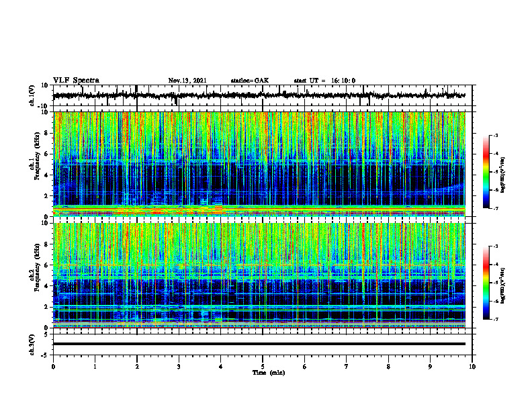
Task: Click the "Time (min)" axis label
Action: [269, 373]
